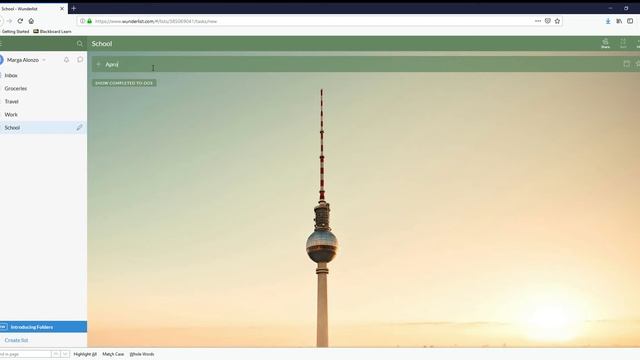Open Getting Started bookmark
This screenshot has height=360, width=640.
15,31
